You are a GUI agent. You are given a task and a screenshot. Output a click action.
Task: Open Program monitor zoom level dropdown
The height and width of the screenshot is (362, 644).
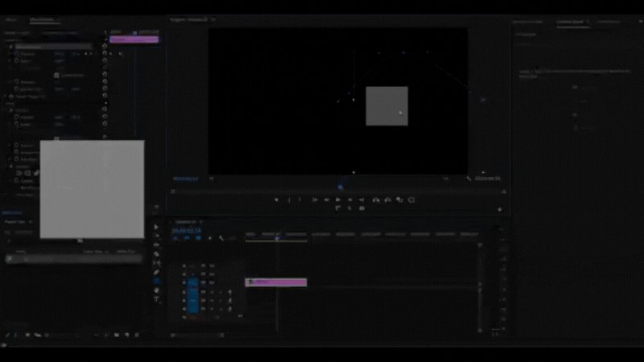pos(212,179)
